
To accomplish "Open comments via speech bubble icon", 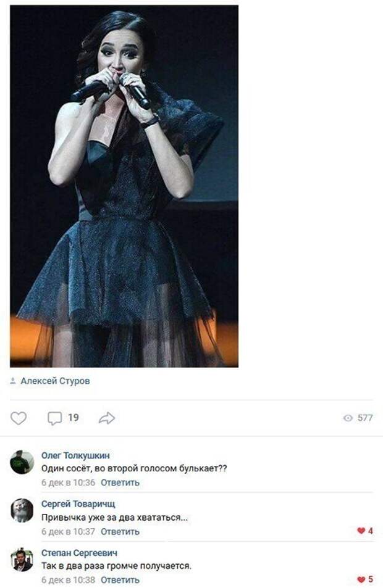I will pos(54,418).
